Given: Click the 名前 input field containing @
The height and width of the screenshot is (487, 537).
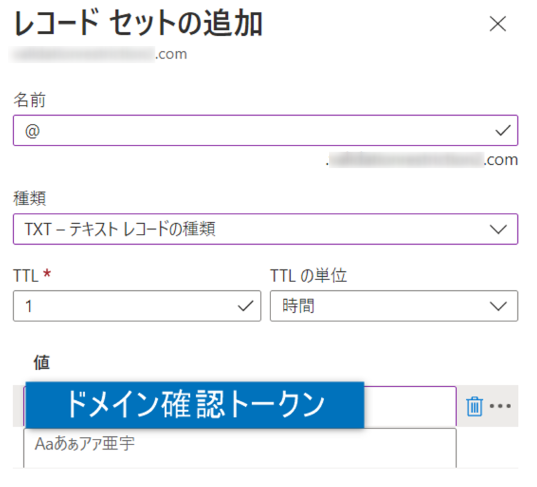Looking at the screenshot, I should point(265,130).
